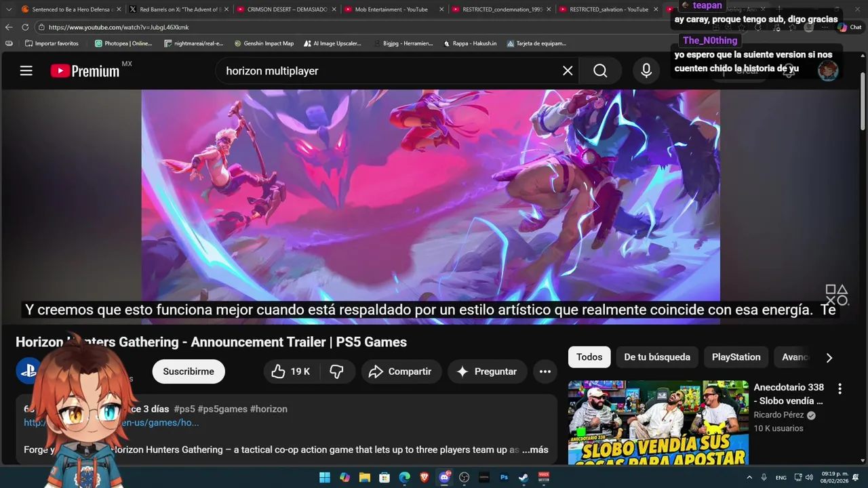Open Photopea bookmark
868x488 pixels.
(x=123, y=43)
